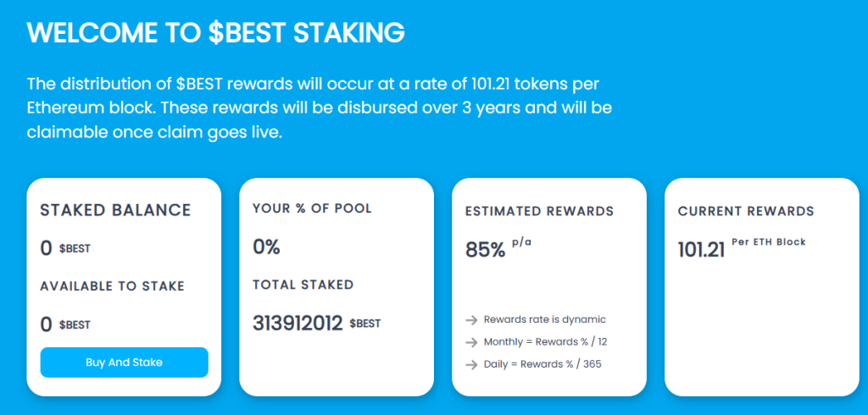Image resolution: width=868 pixels, height=415 pixels.
Task: Click the Rewards rate is dynamic text
Action: click(x=545, y=319)
